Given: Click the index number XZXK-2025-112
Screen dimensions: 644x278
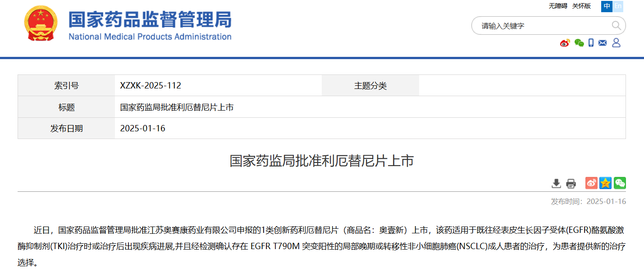Looking at the screenshot, I should coord(151,86).
